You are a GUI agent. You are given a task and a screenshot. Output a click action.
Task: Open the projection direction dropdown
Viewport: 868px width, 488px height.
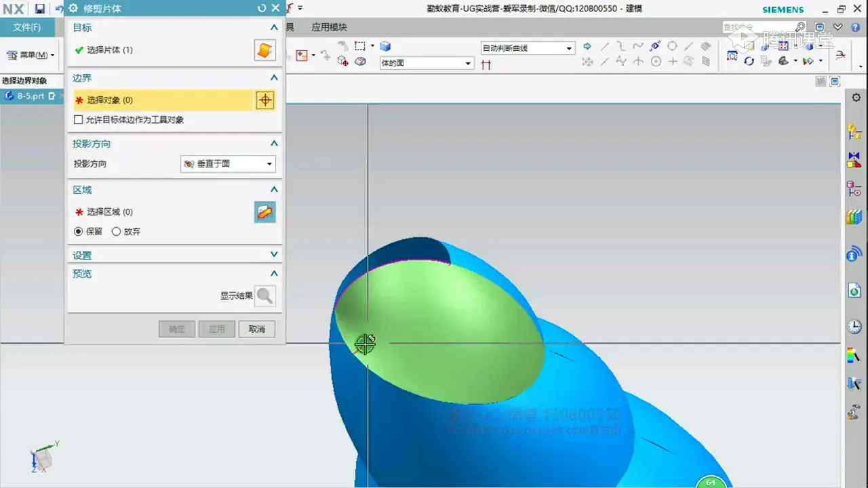pyautogui.click(x=228, y=164)
